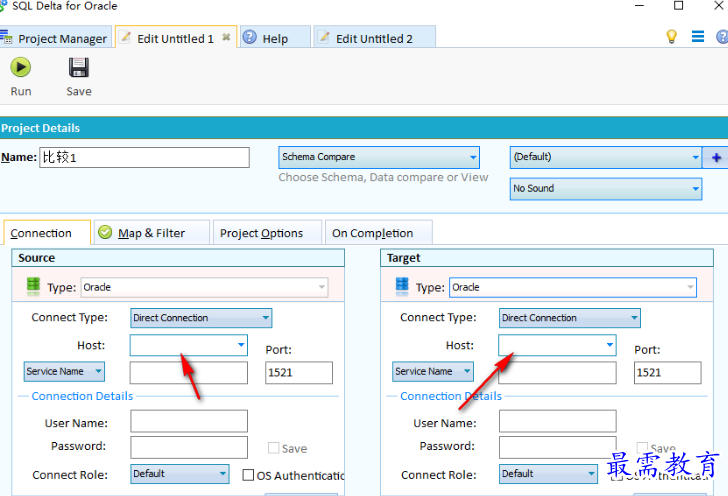Click the blue Target database icon
The height and width of the screenshot is (496, 728).
[x=402, y=286]
